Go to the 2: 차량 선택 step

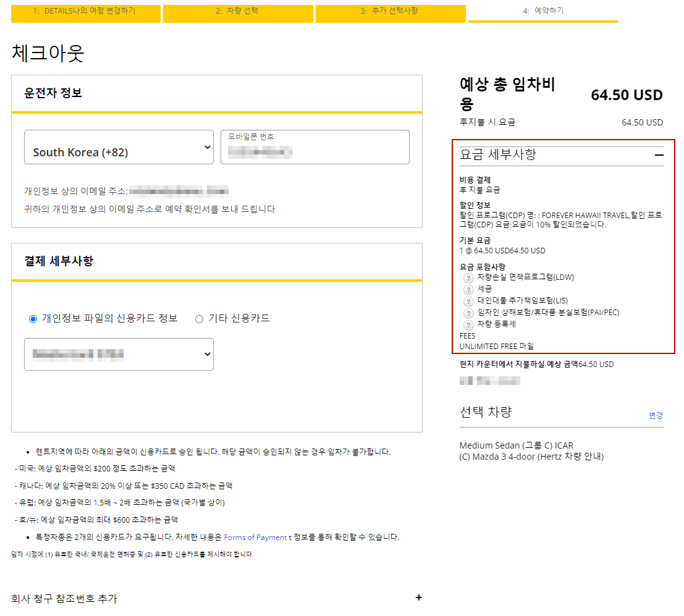[x=237, y=13]
